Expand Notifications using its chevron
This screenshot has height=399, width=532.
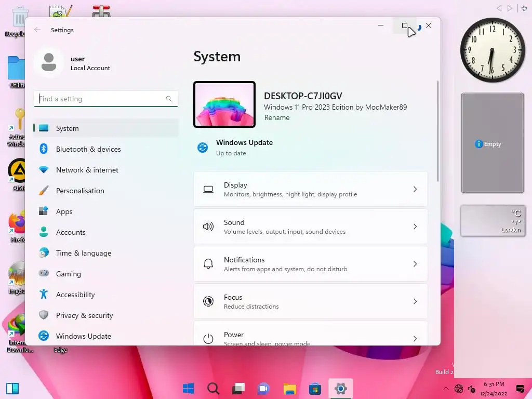pos(415,264)
